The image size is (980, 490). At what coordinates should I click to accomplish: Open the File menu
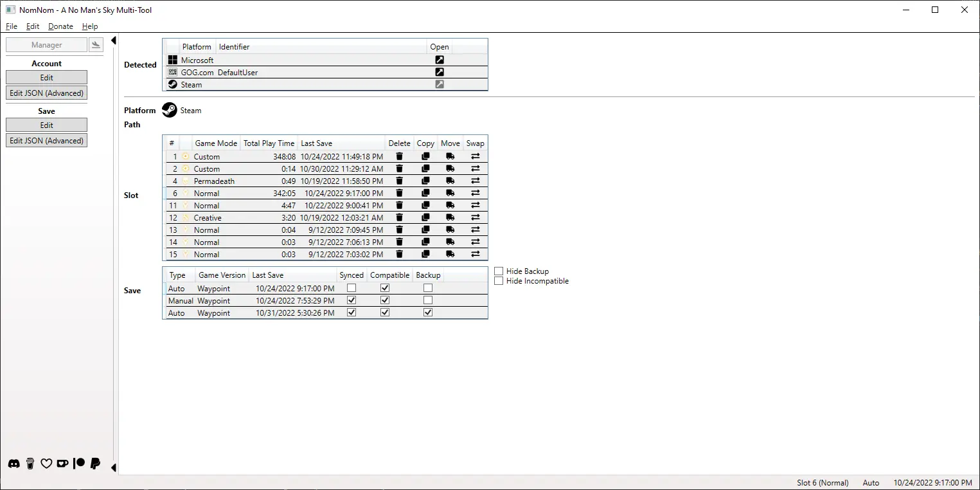click(12, 26)
